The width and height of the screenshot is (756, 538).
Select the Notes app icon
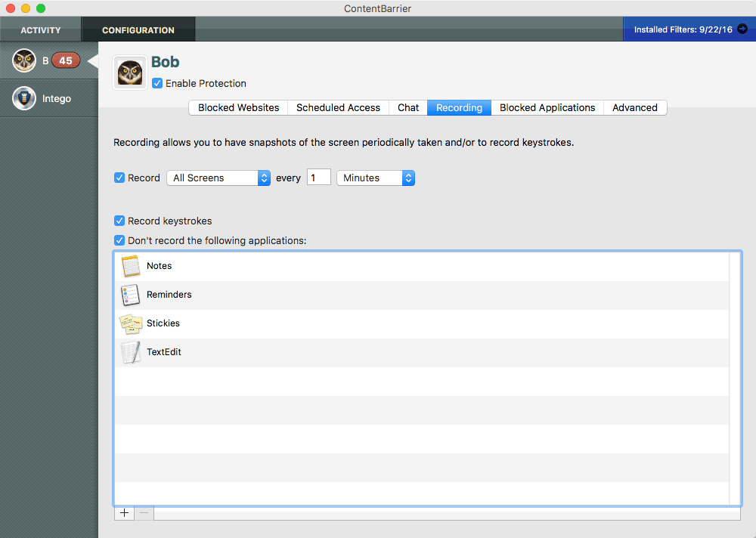point(131,266)
